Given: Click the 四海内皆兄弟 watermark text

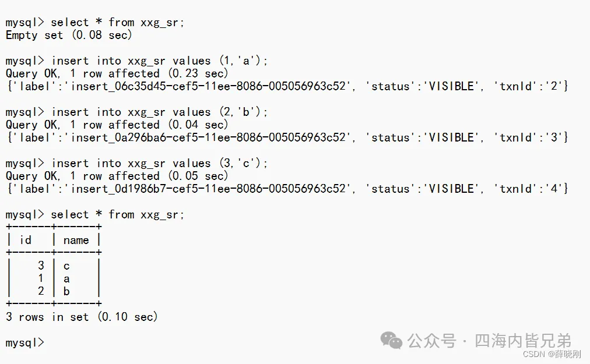Looking at the screenshot, I should click(523, 341).
